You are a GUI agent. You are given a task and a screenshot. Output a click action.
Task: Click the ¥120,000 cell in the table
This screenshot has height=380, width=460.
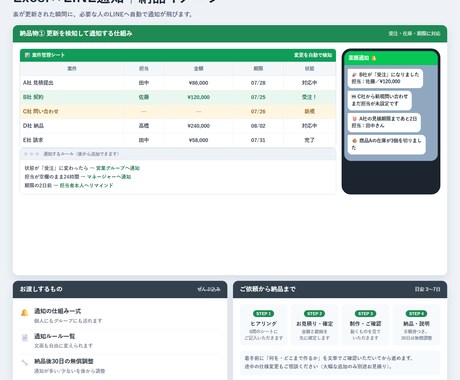coord(199,97)
